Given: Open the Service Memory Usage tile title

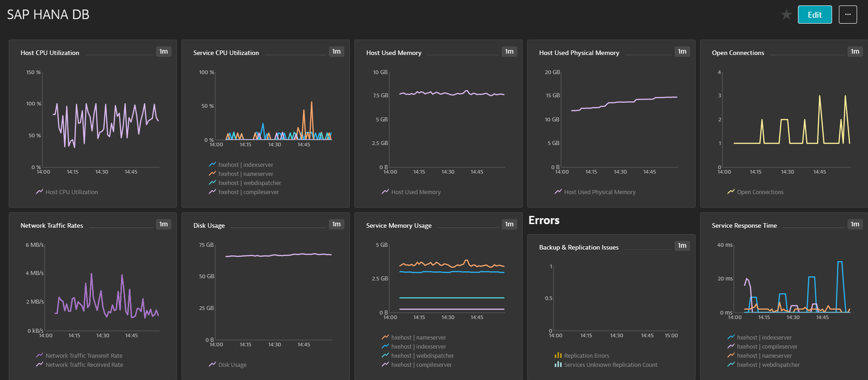Looking at the screenshot, I should click(x=399, y=225).
